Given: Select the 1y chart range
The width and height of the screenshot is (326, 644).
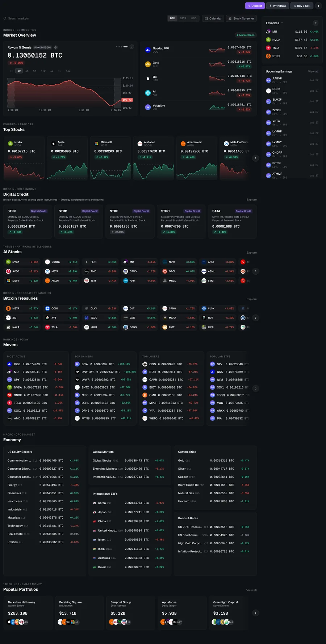Looking at the screenshot, I should [52, 71].
